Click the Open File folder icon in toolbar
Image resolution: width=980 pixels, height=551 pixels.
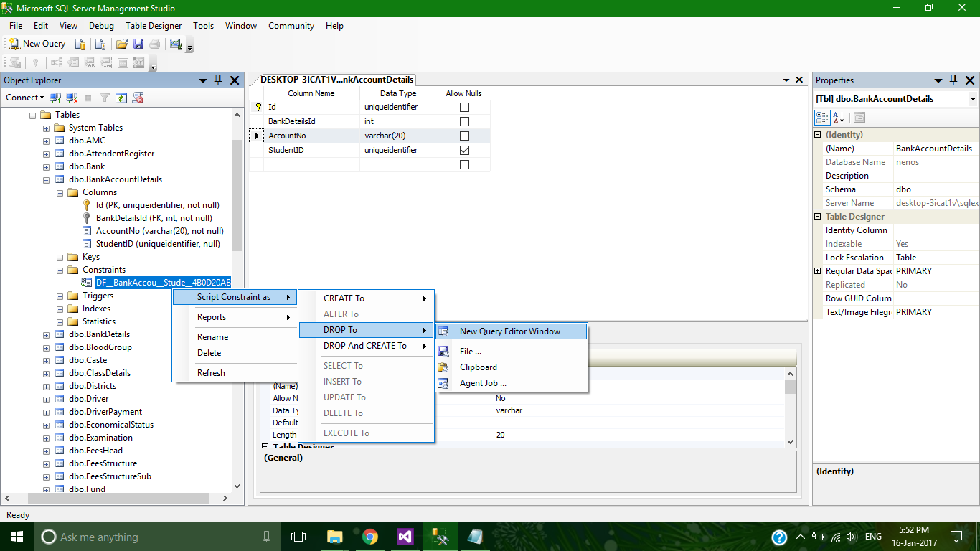[122, 44]
